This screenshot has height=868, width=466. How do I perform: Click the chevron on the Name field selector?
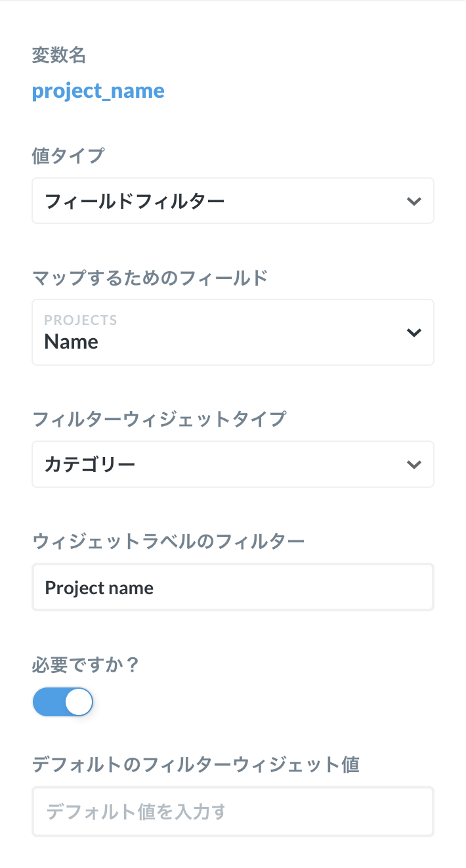pyautogui.click(x=414, y=332)
